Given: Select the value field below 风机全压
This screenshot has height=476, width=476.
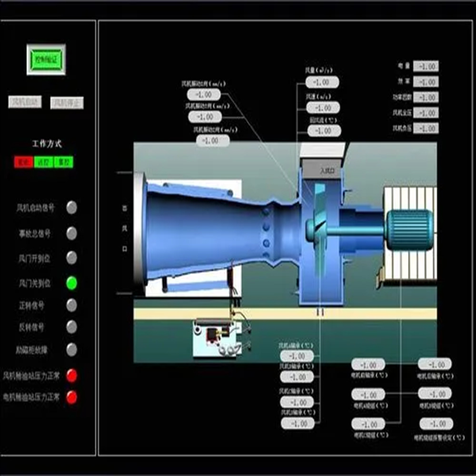Looking at the screenshot, I should coord(426,128).
